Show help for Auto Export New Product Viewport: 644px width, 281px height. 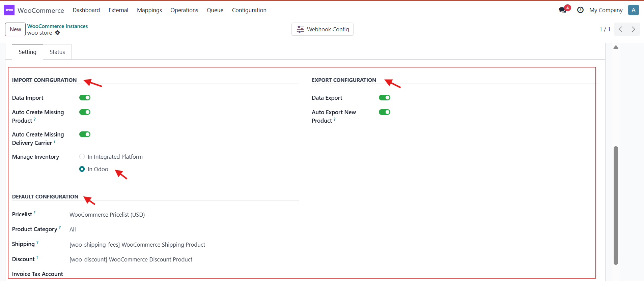point(335,119)
